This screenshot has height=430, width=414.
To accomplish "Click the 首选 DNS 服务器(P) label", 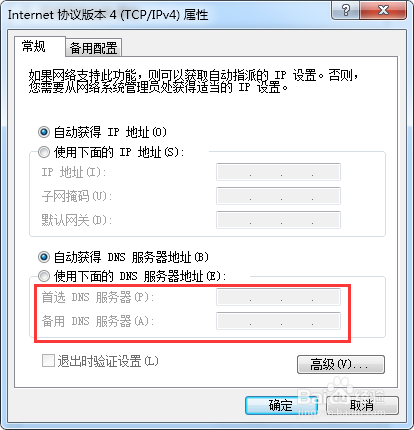I will click(98, 297).
